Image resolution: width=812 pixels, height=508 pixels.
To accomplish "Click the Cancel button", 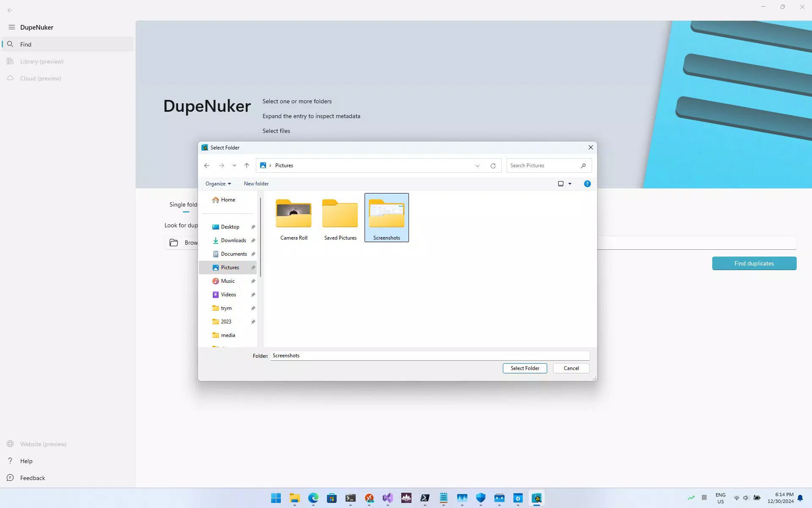I will (571, 368).
